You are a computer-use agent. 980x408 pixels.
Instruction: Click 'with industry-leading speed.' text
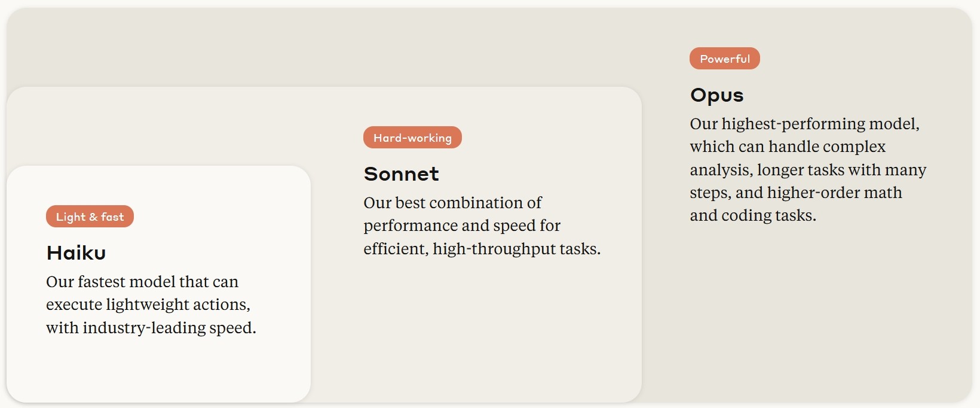pyautogui.click(x=151, y=328)
